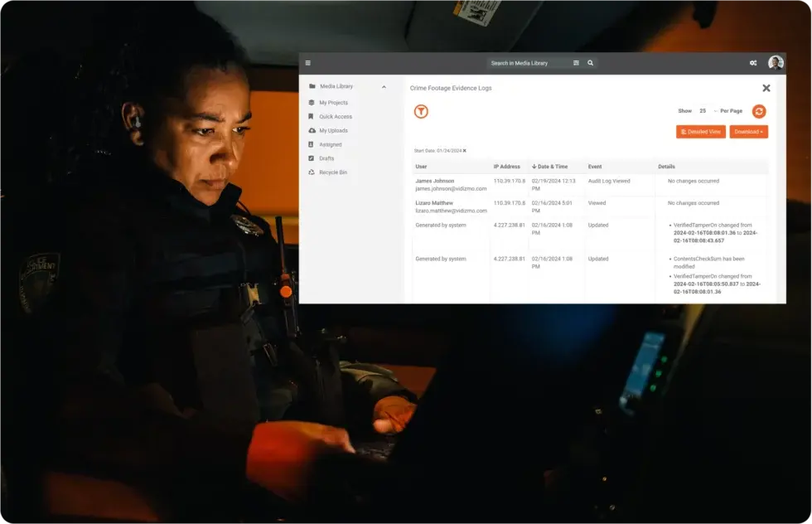Viewport: 812px width, 524px height.
Task: Click the Detailed View button
Action: 700,132
